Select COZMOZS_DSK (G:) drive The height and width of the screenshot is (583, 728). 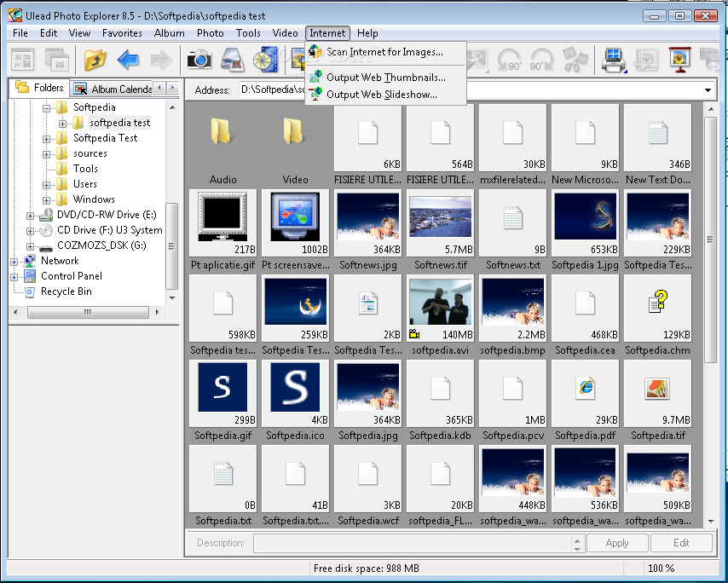click(x=101, y=245)
